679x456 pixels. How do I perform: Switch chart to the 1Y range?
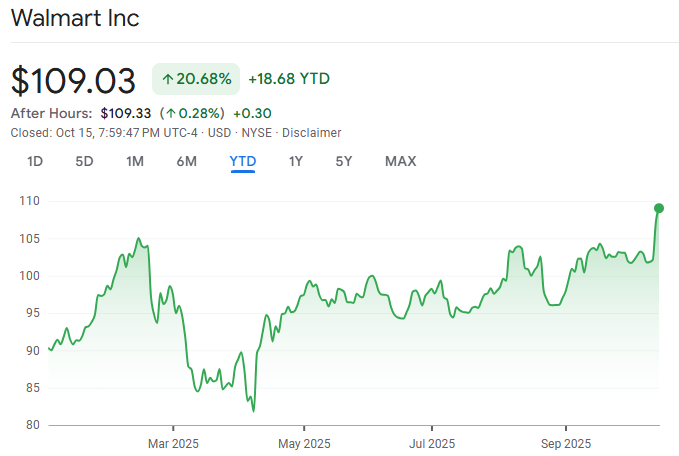click(x=295, y=161)
